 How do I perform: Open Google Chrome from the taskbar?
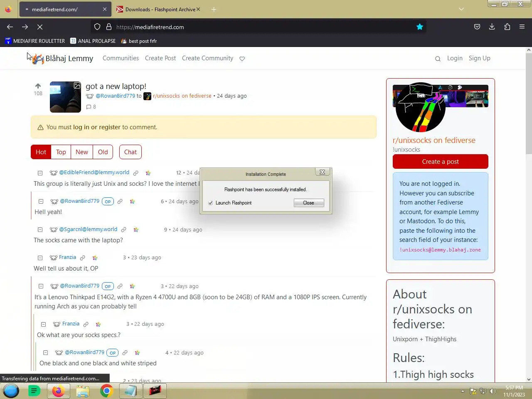point(107,391)
